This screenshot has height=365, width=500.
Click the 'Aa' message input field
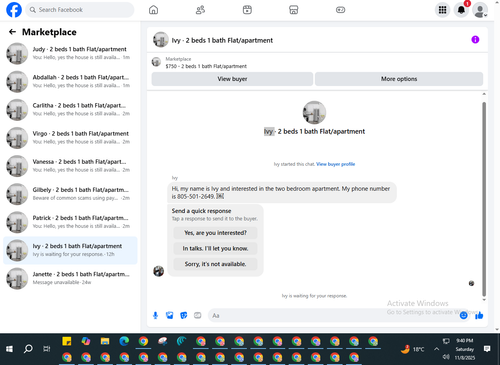333,315
